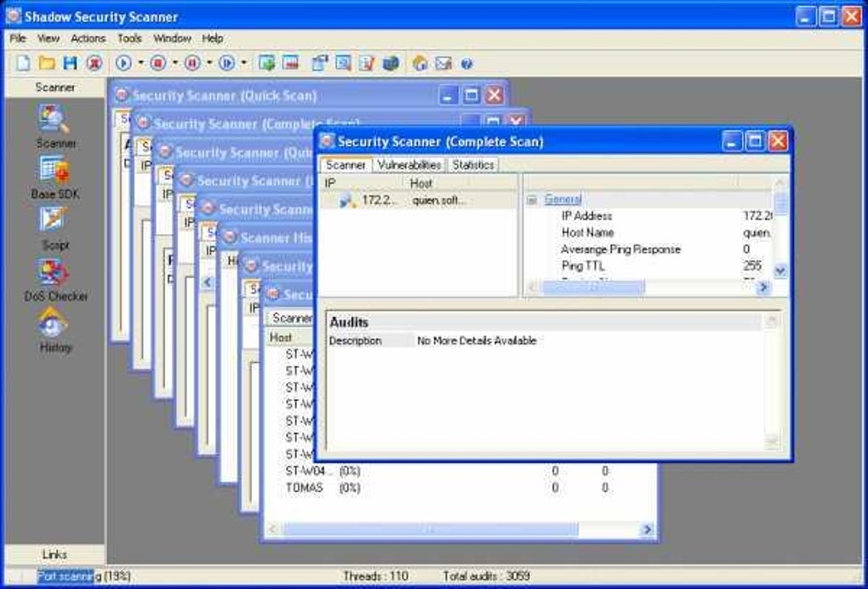This screenshot has height=589, width=868.
Task: Click the toolbar icon with stacked windows
Action: tap(320, 63)
